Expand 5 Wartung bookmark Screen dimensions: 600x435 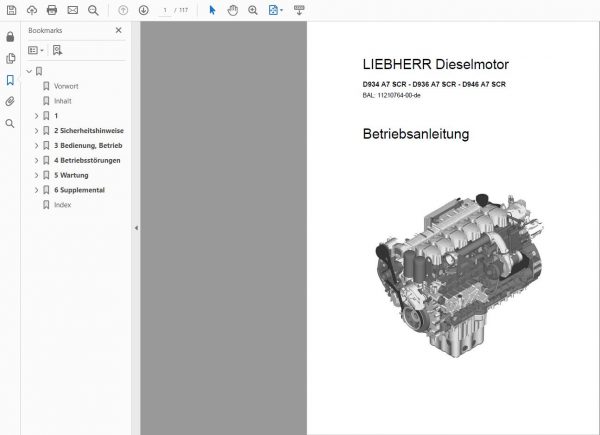click(36, 175)
